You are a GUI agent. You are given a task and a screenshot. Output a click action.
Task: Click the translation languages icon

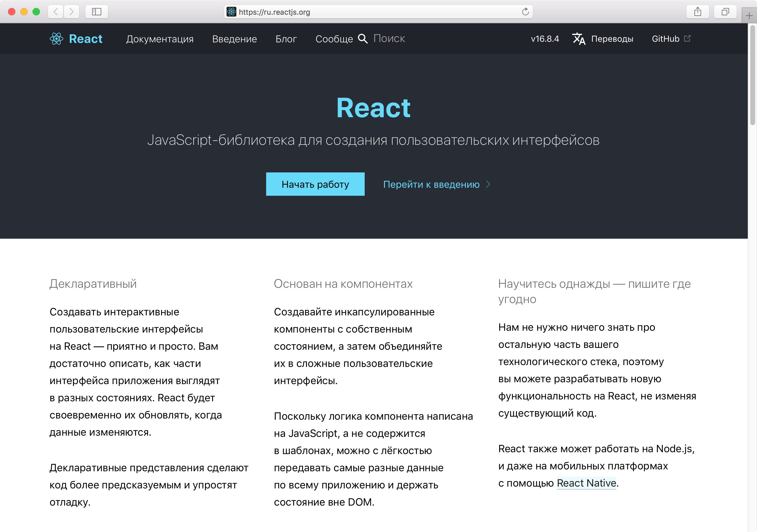coord(579,39)
